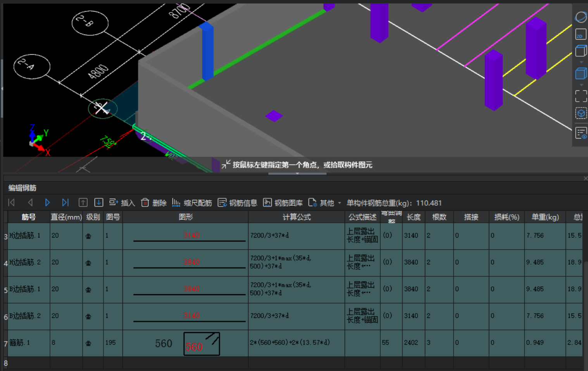
Task: Click the zoom extents bracket icon
Action: [x=581, y=96]
